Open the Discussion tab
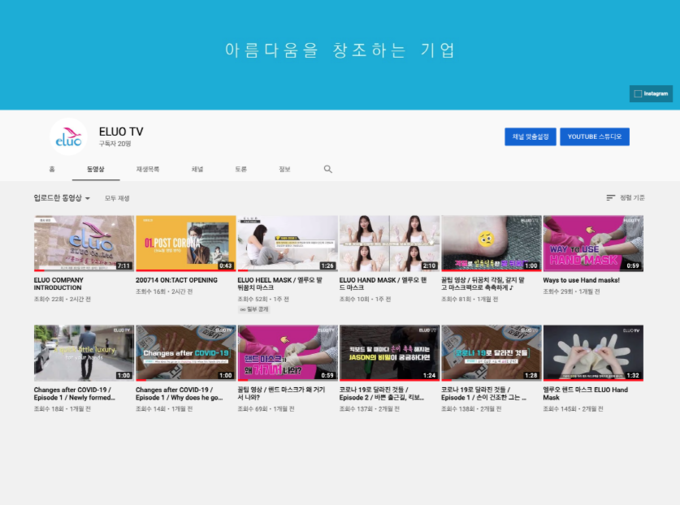 click(241, 169)
